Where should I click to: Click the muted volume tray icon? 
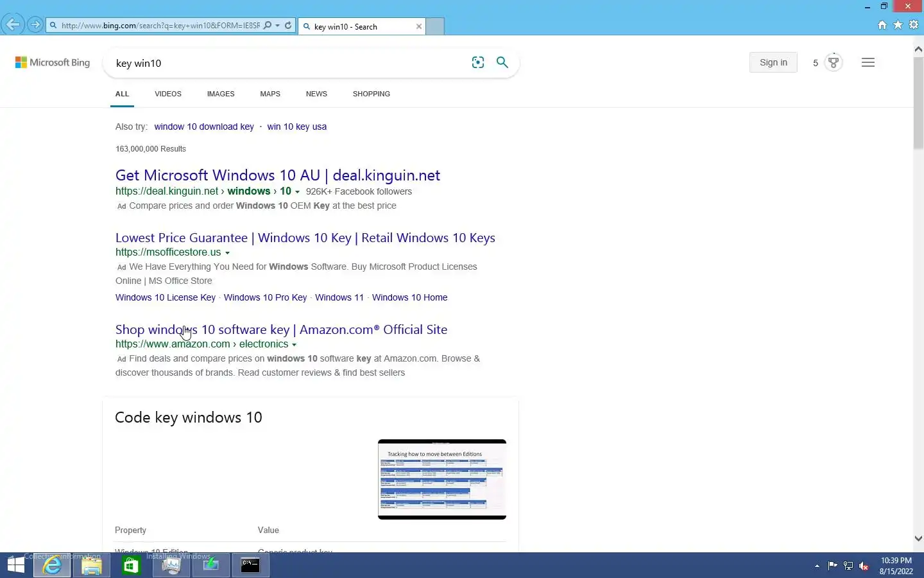click(864, 566)
